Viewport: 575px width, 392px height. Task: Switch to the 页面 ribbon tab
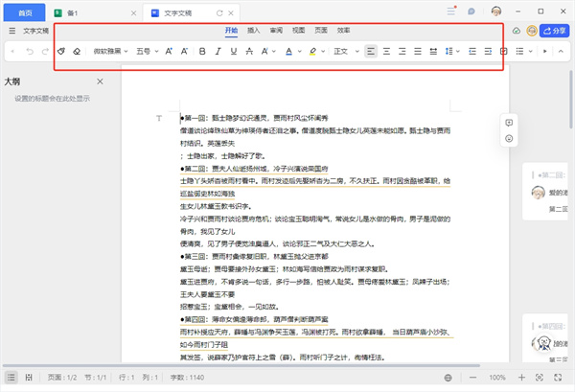coord(321,31)
